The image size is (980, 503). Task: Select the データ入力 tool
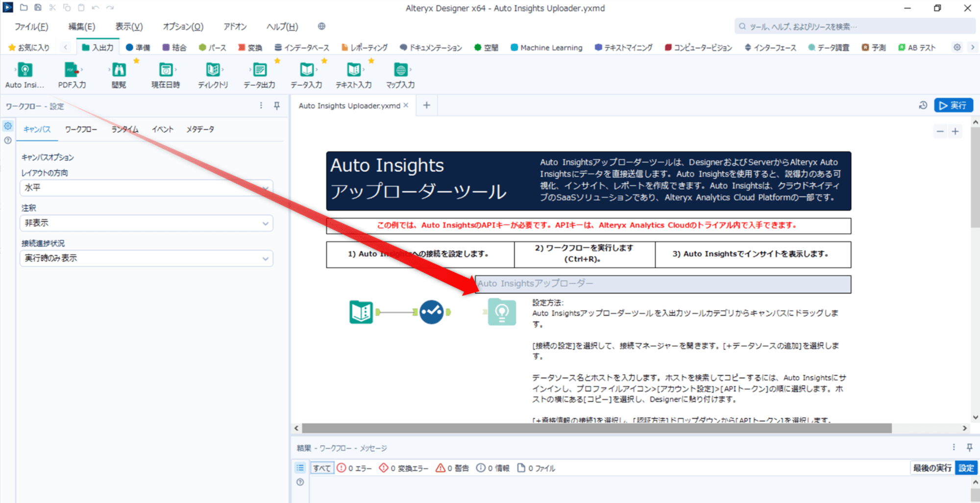point(307,75)
